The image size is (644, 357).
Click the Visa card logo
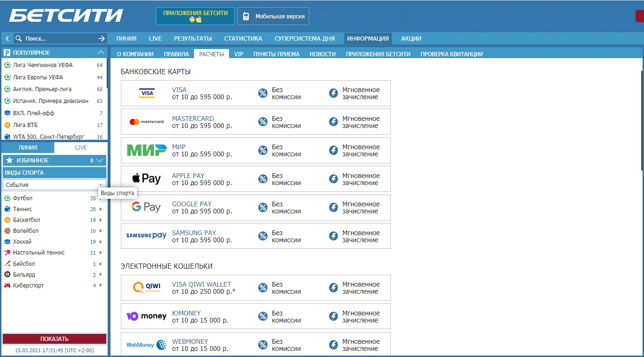pos(147,93)
